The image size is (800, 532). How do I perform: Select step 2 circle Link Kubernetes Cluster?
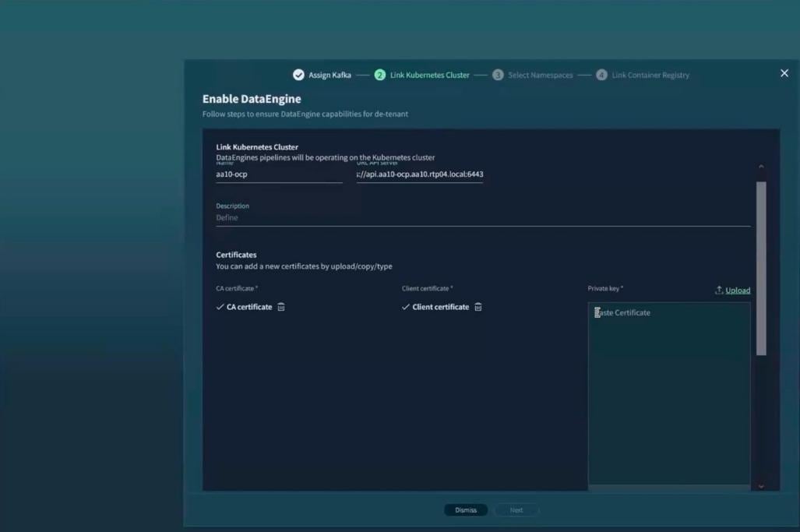click(379, 75)
